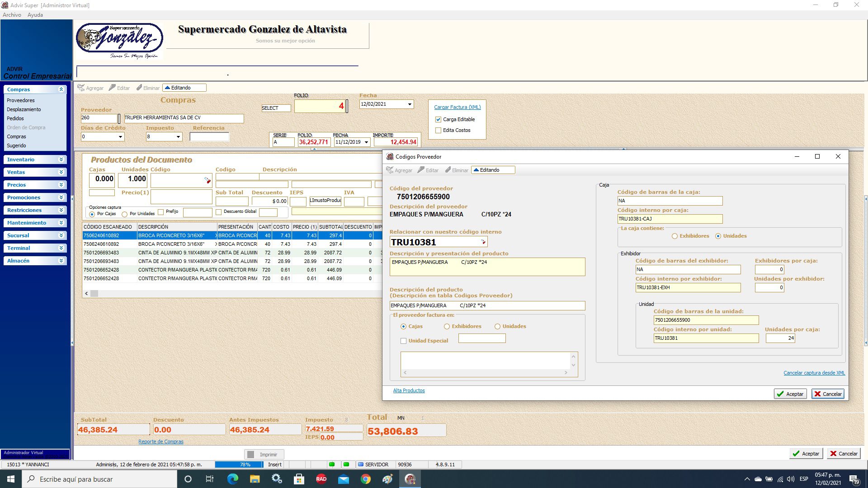Open Impuesto dropdown showing 8

[x=178, y=136]
